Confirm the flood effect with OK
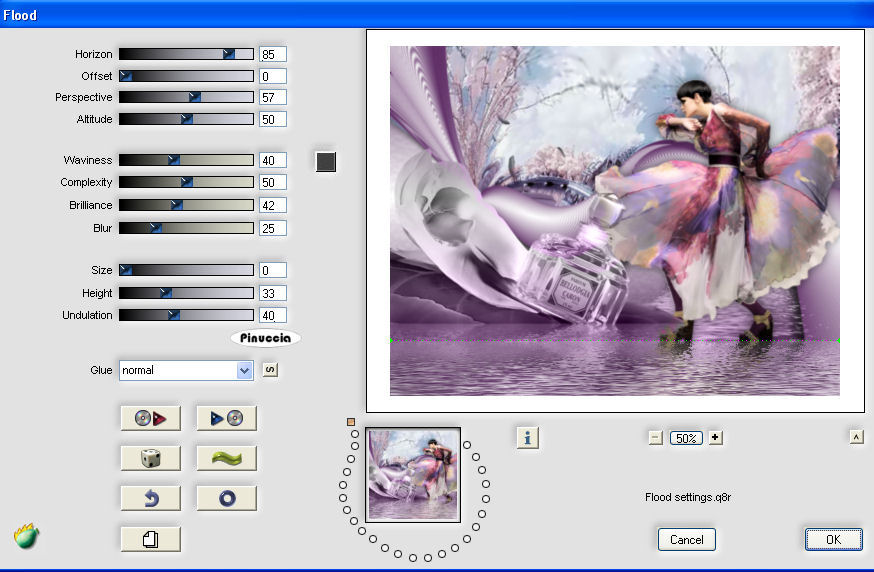The image size is (874, 572). (833, 539)
